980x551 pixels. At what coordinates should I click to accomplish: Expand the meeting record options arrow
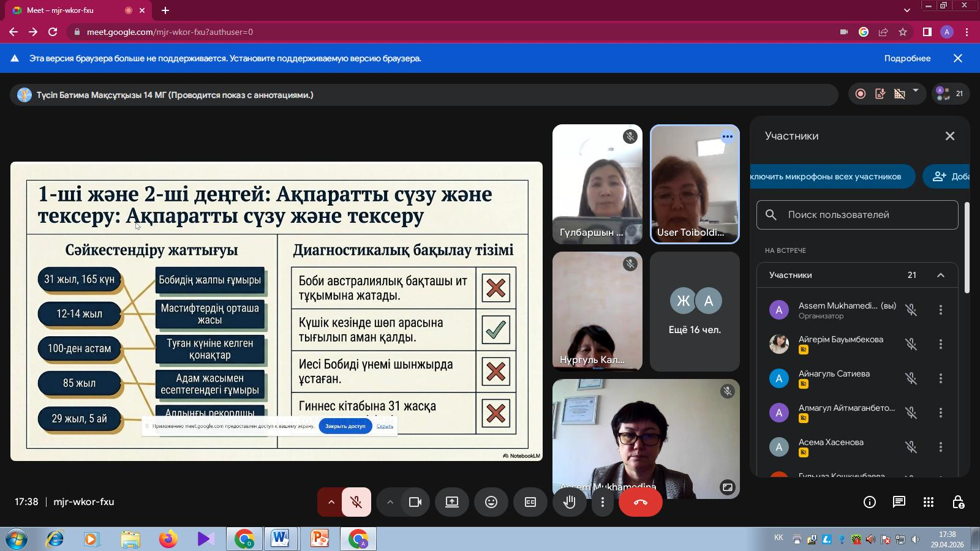(916, 92)
